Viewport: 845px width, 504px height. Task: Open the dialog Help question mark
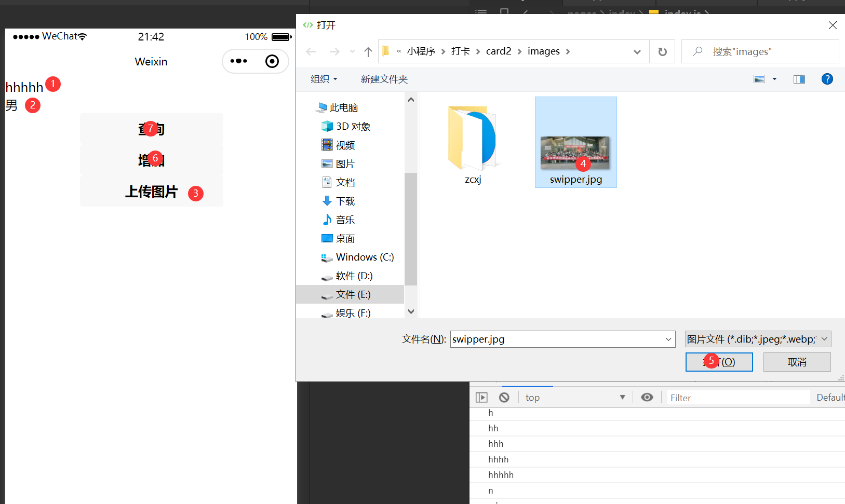tap(827, 78)
